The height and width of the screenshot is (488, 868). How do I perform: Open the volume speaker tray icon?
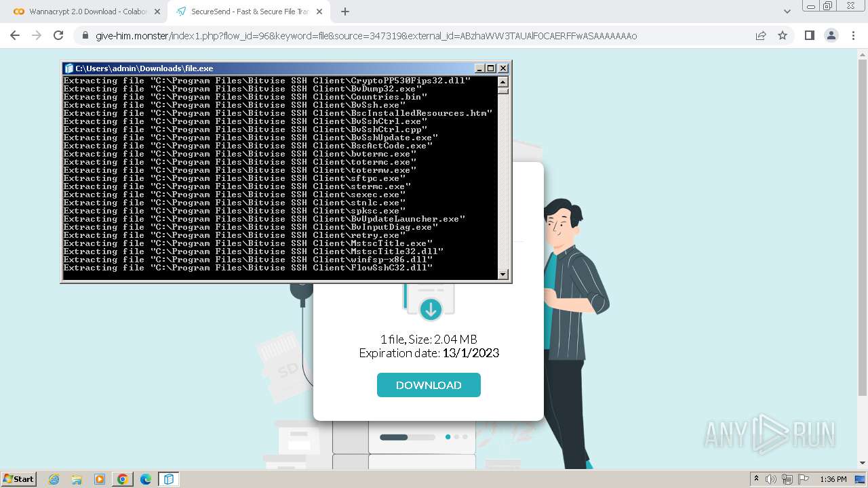[771, 479]
